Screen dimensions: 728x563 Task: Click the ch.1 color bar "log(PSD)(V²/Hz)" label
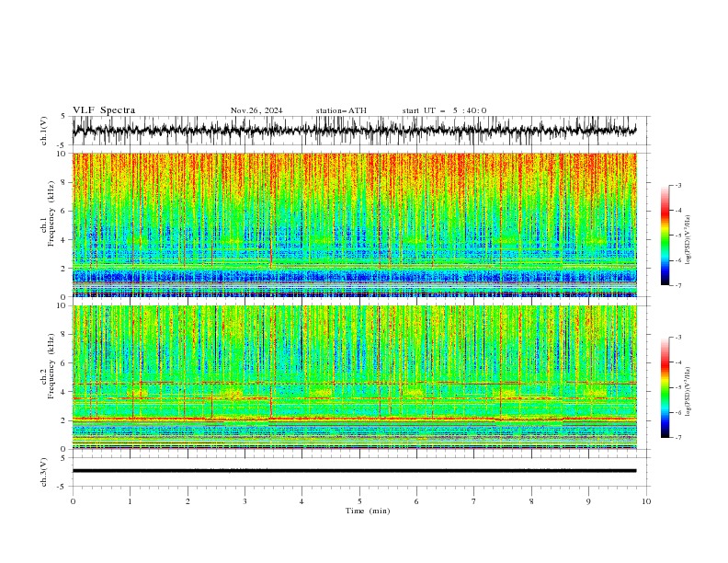688,239
